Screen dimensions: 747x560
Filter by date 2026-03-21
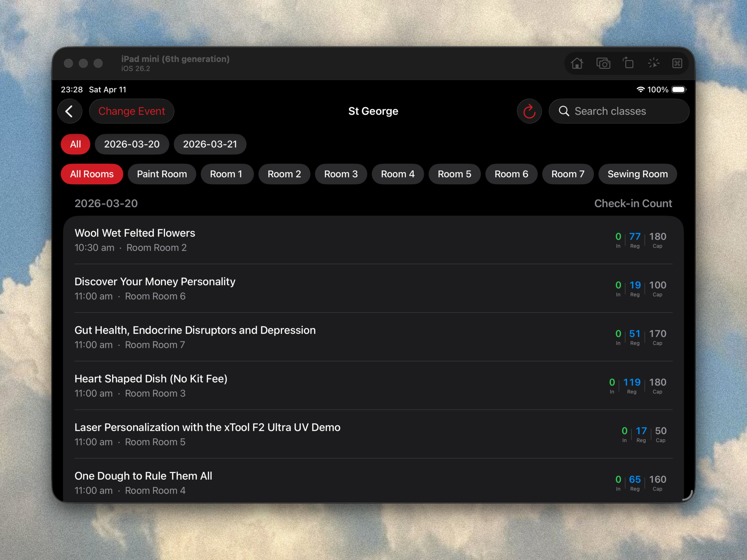click(210, 144)
